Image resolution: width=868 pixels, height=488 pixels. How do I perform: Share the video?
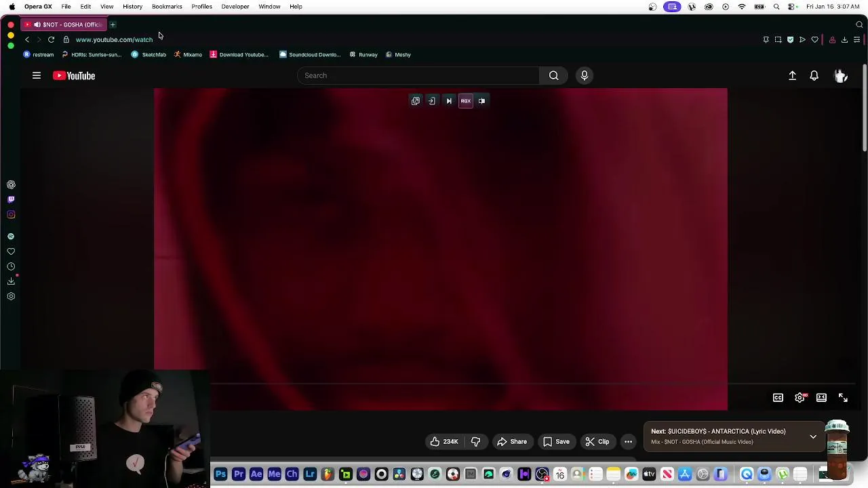click(511, 442)
